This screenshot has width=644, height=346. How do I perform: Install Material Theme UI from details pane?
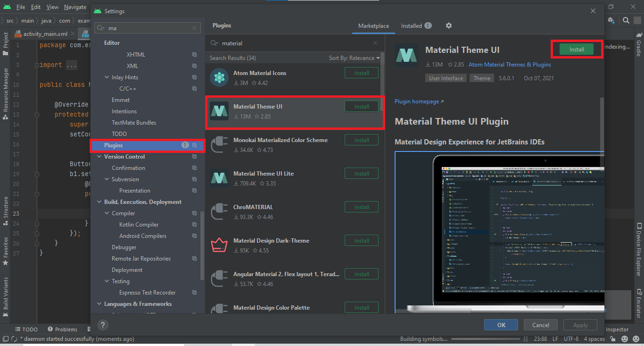pos(577,49)
